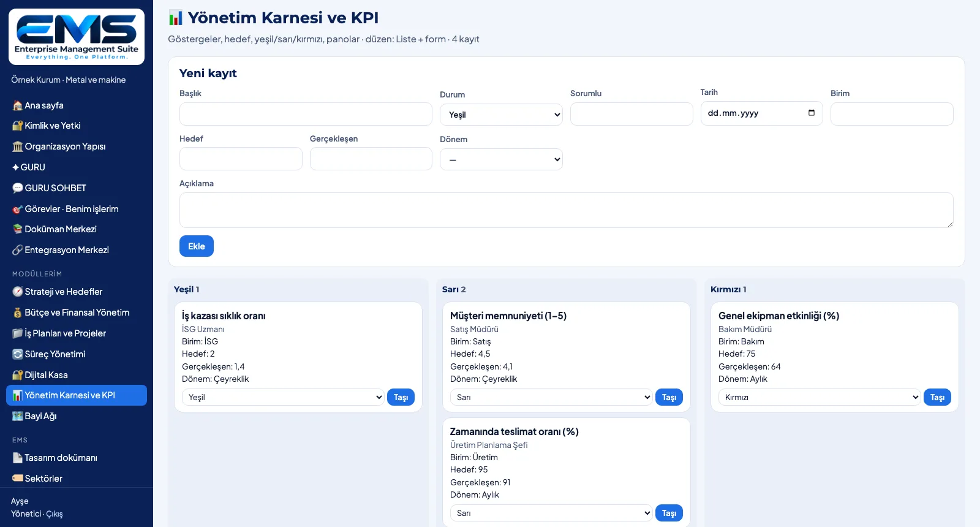This screenshot has width=980, height=527.
Task: Click Taşı on Zamanında teslimat oranı card
Action: [x=669, y=513]
